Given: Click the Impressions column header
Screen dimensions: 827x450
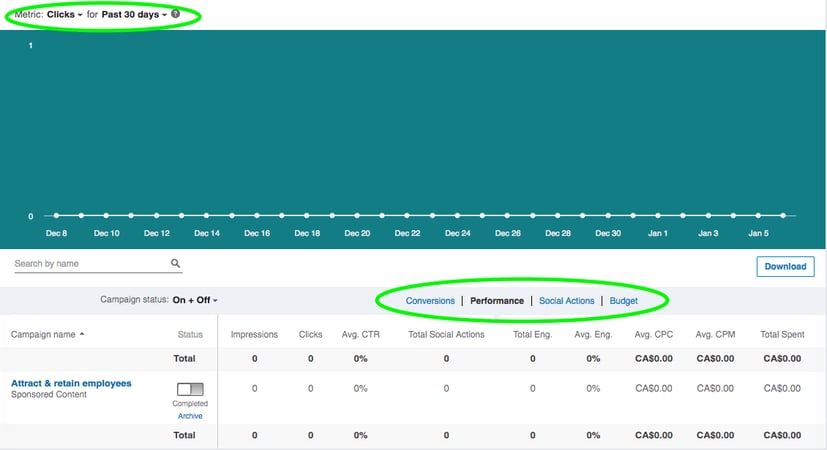Looking at the screenshot, I should tap(254, 334).
